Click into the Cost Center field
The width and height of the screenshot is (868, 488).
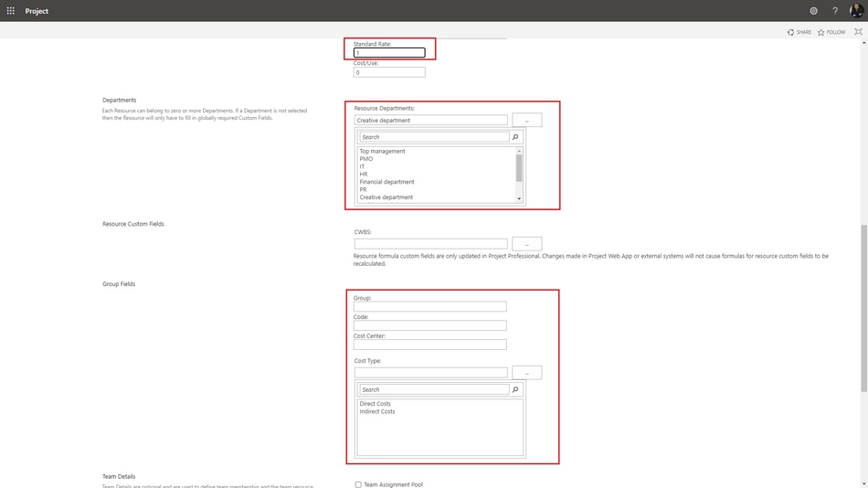click(430, 345)
